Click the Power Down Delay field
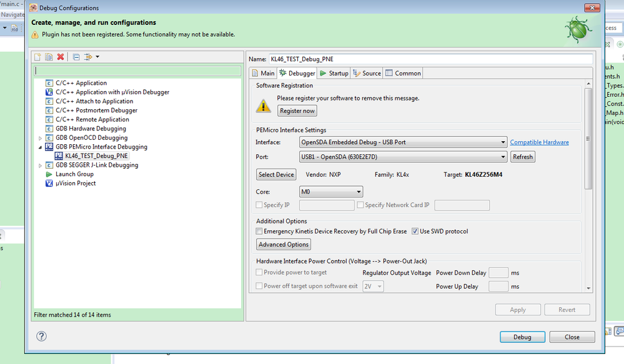This screenshot has width=624, height=364. (x=498, y=272)
